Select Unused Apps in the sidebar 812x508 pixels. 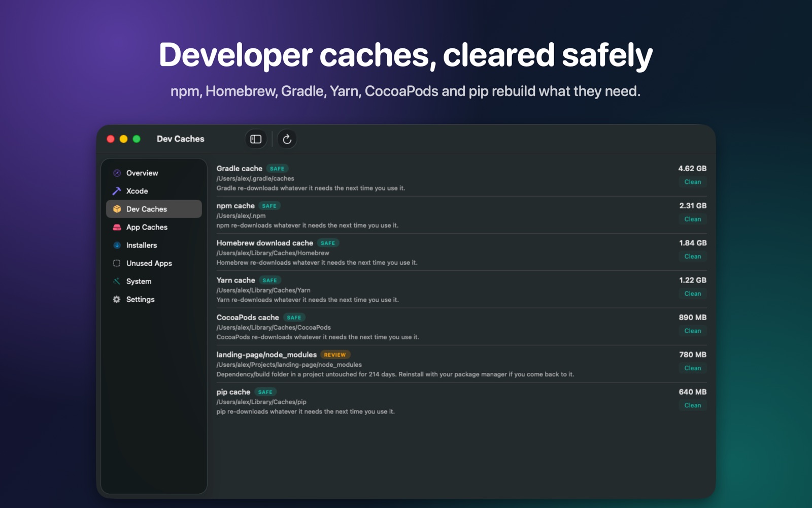(154, 263)
